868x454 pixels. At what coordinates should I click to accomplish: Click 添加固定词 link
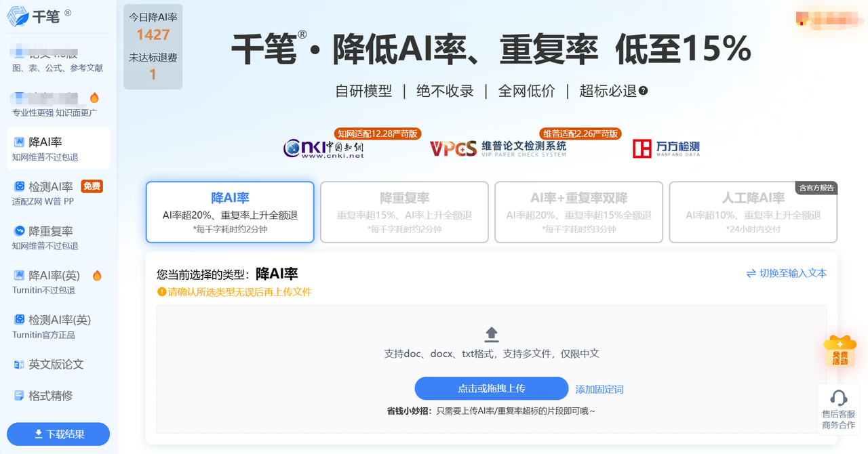click(599, 389)
